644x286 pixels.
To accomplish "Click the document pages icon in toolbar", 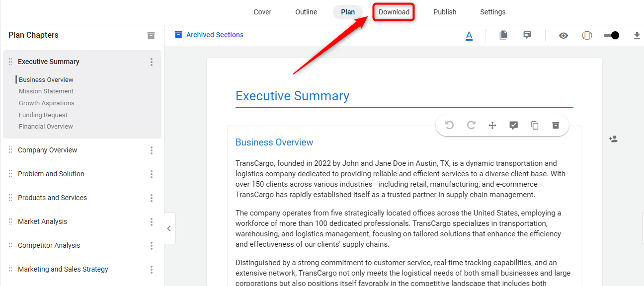I will pos(503,35).
